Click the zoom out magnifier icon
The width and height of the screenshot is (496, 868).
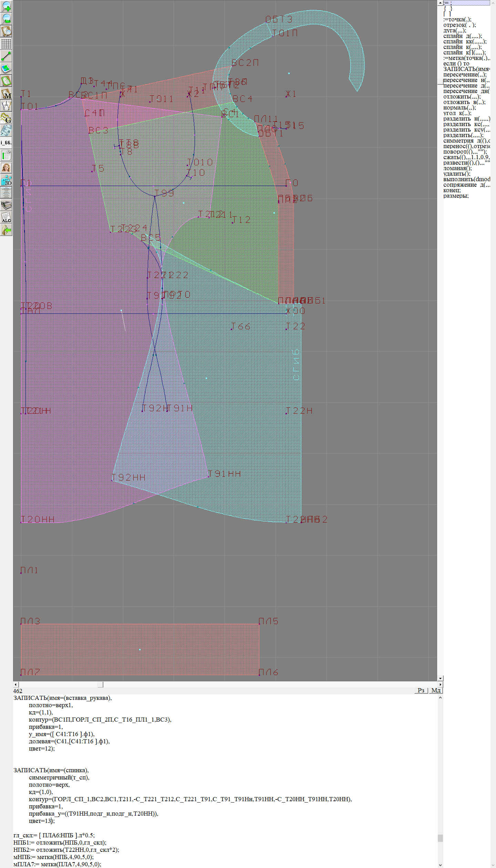coord(6,19)
